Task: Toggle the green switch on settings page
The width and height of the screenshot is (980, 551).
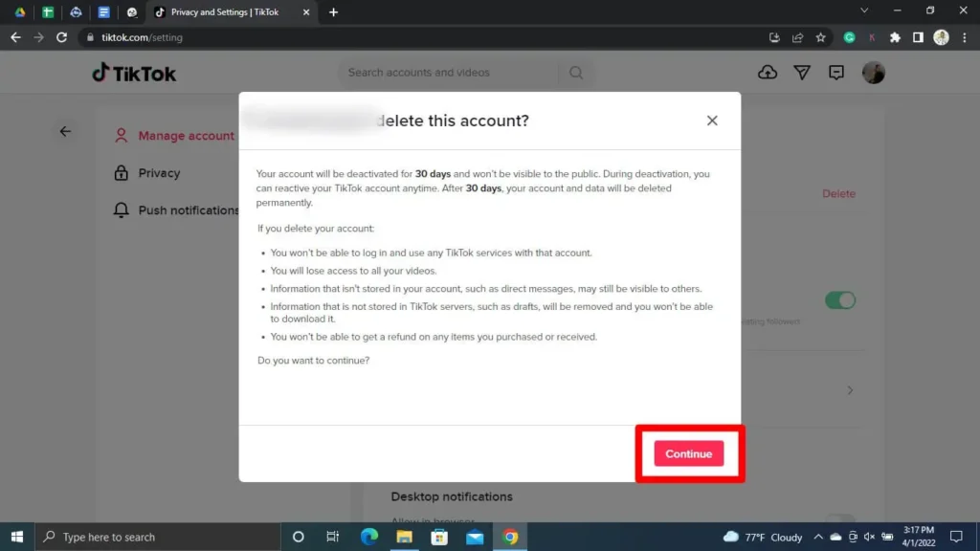Action: coord(840,299)
